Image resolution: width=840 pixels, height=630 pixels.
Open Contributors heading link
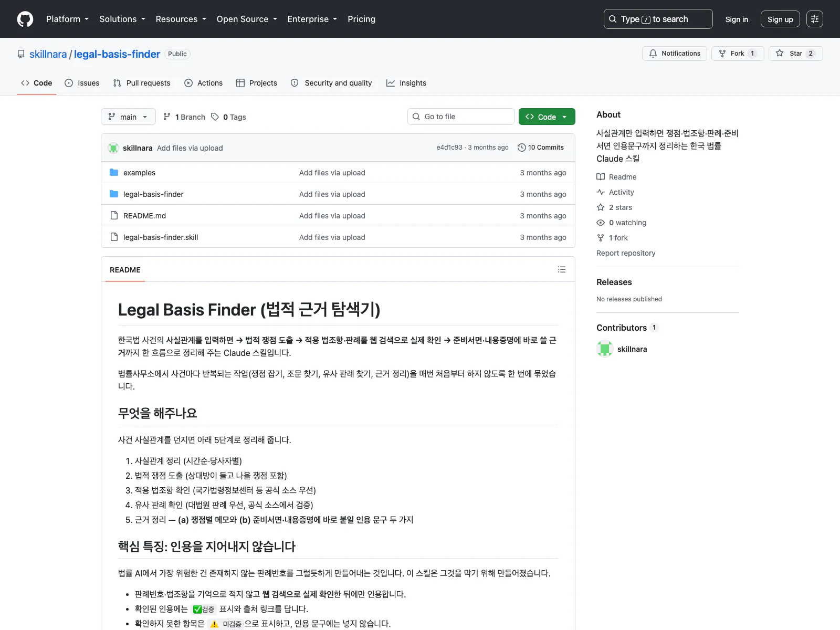[x=627, y=328]
